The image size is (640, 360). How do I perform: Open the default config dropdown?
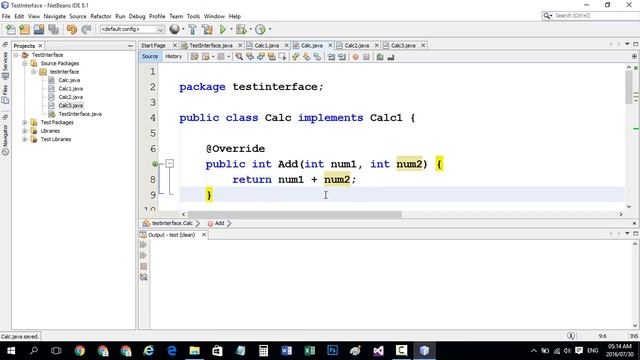[132, 29]
